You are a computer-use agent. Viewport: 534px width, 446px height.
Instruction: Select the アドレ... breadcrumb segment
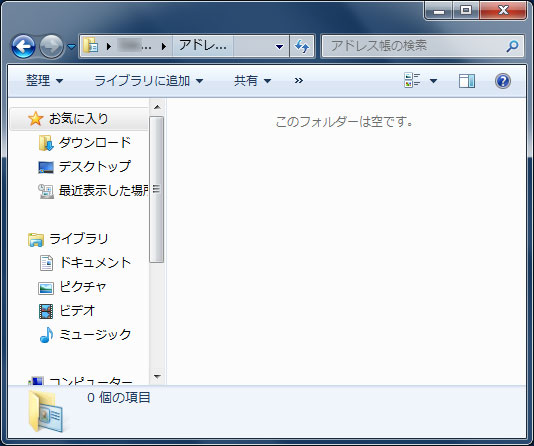203,46
